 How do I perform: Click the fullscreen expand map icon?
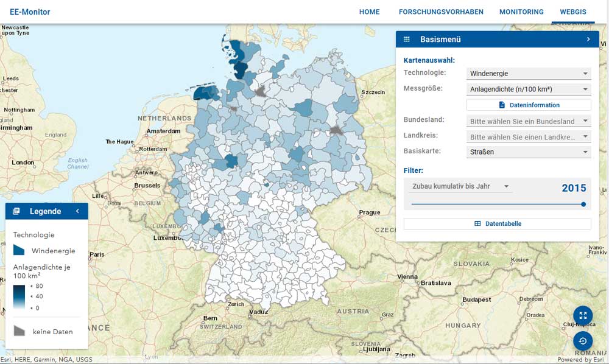pyautogui.click(x=583, y=315)
